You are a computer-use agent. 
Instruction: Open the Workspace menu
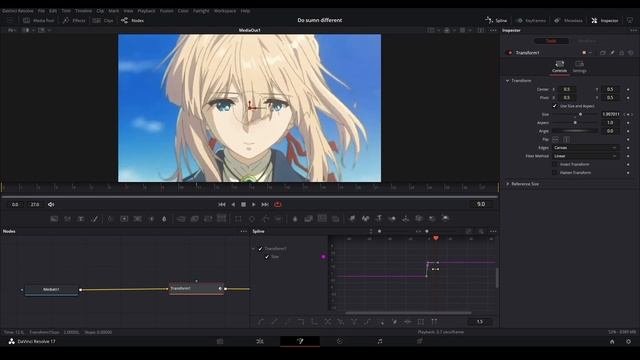pos(225,11)
